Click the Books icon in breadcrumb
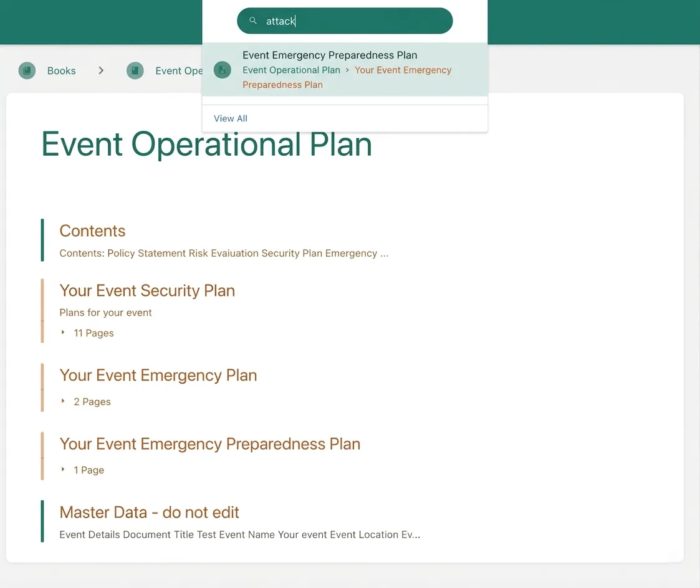This screenshot has width=700, height=588. (27, 70)
